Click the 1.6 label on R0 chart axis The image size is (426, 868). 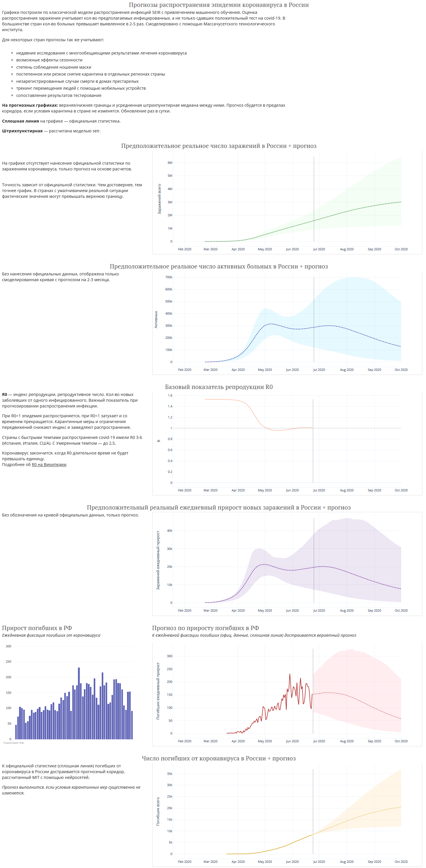170,395
